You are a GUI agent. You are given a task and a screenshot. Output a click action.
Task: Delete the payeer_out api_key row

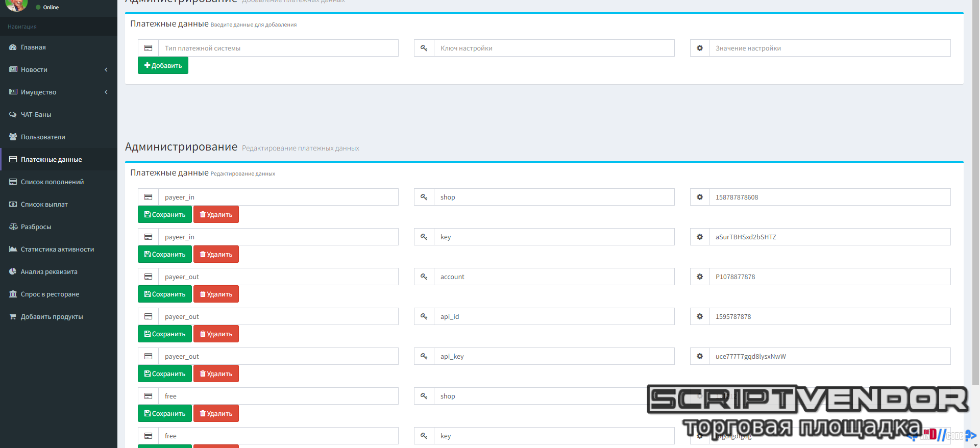click(x=216, y=374)
